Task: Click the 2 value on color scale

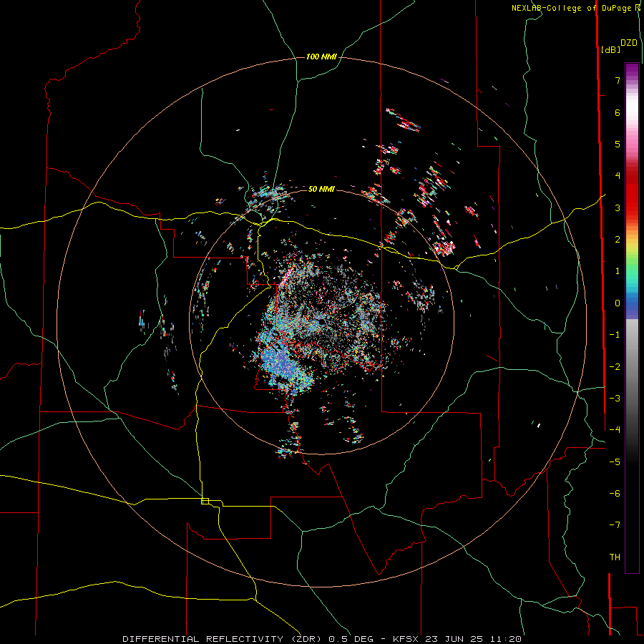Action: click(x=618, y=240)
